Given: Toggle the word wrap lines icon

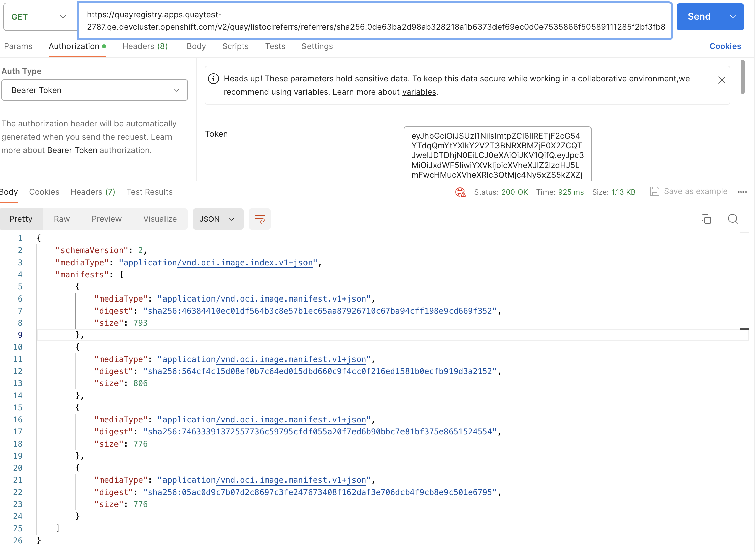Looking at the screenshot, I should pos(259,219).
